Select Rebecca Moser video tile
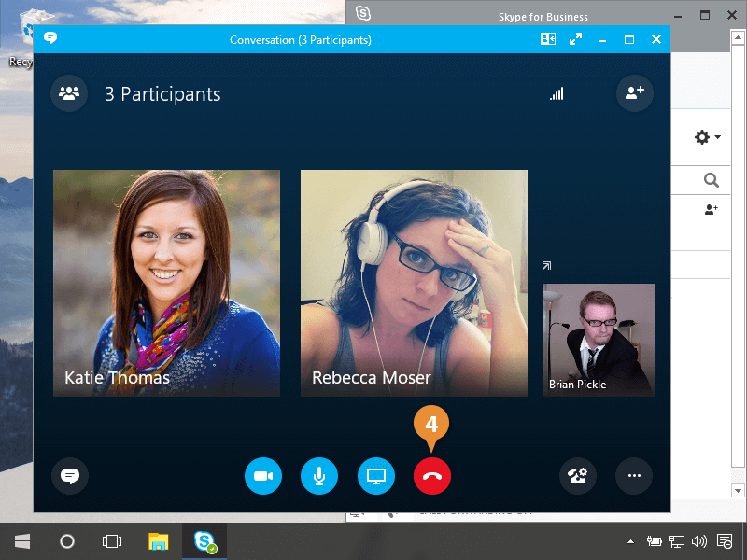This screenshot has width=747, height=560. (414, 283)
